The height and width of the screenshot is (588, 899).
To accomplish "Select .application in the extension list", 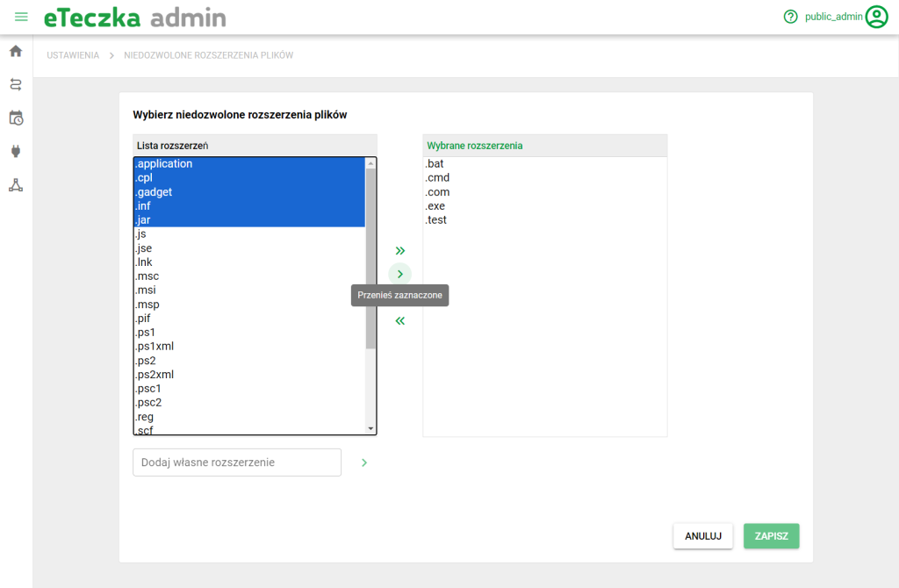I will click(249, 164).
